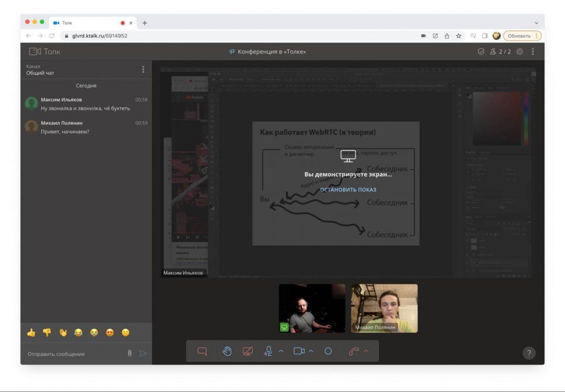Open conference settings gear
The height and width of the screenshot is (392, 565).
pyautogui.click(x=519, y=52)
